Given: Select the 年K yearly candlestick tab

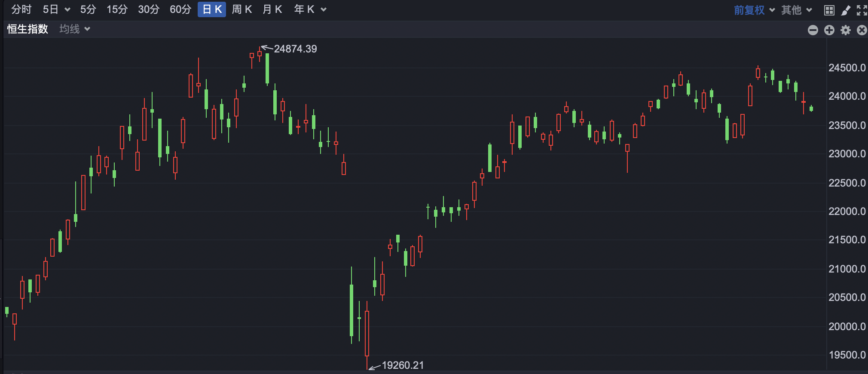Looking at the screenshot, I should pos(304,9).
